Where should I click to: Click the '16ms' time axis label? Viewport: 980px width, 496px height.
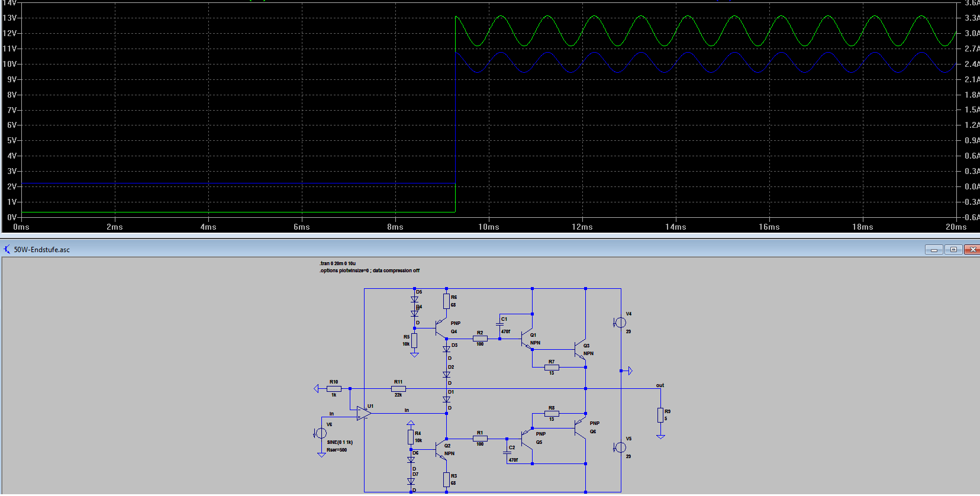769,227
